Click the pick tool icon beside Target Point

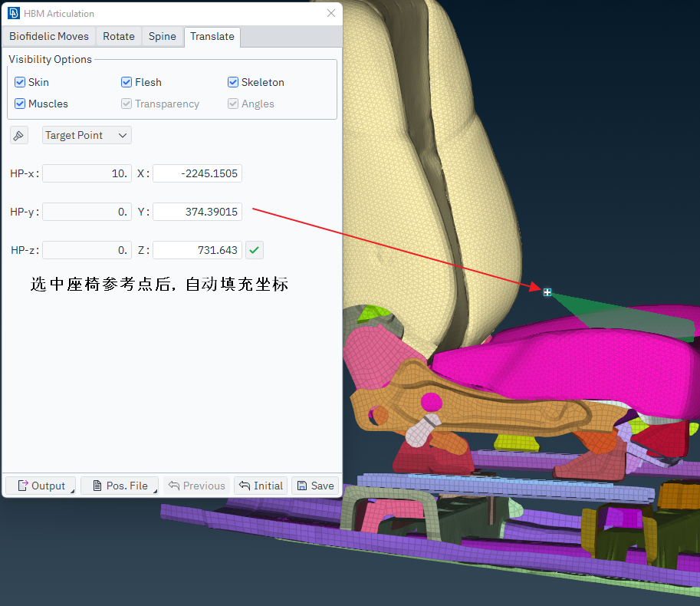coord(18,135)
